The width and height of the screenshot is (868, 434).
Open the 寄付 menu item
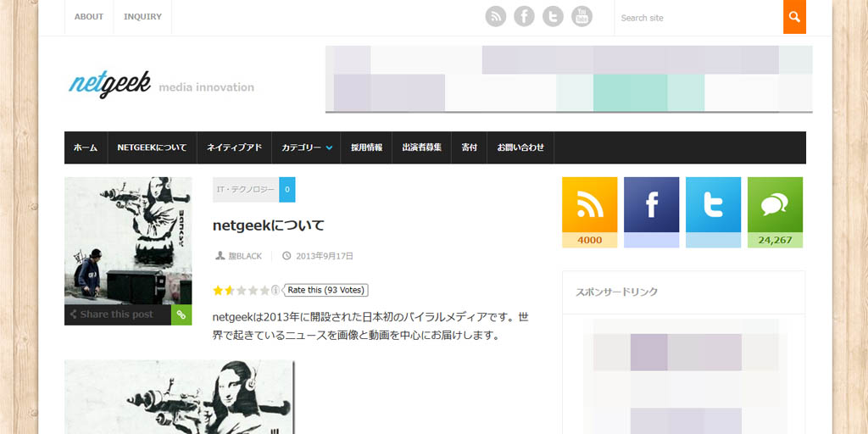coord(470,147)
